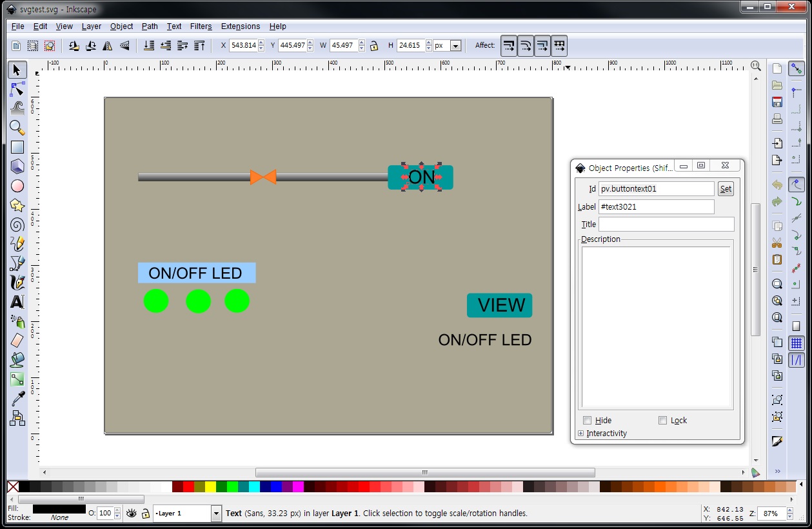Select the Text tool

click(x=17, y=301)
